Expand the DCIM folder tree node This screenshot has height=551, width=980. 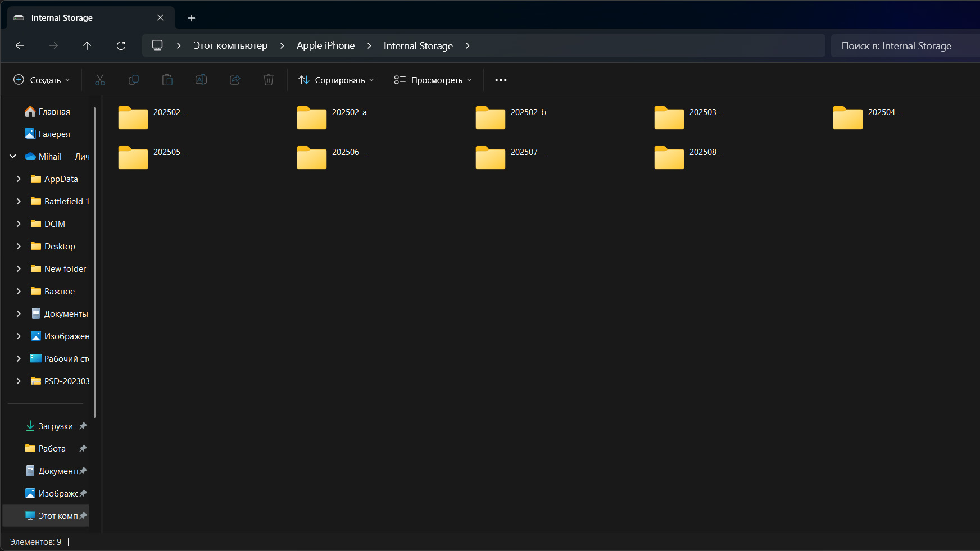point(19,224)
